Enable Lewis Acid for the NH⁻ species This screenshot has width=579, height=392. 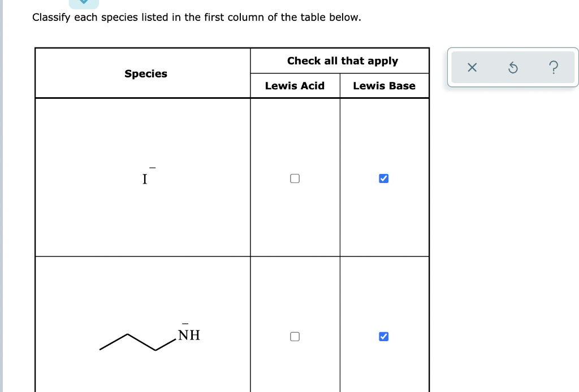295,336
